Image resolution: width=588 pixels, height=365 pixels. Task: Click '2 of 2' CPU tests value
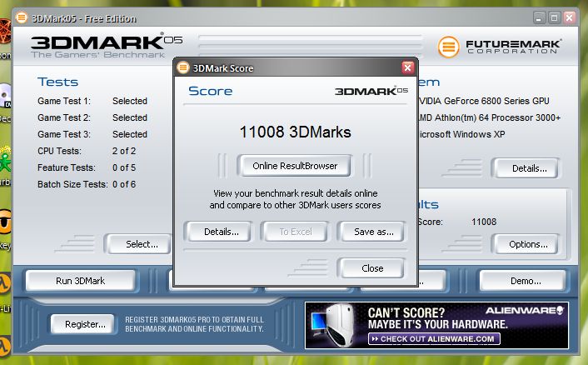click(124, 151)
